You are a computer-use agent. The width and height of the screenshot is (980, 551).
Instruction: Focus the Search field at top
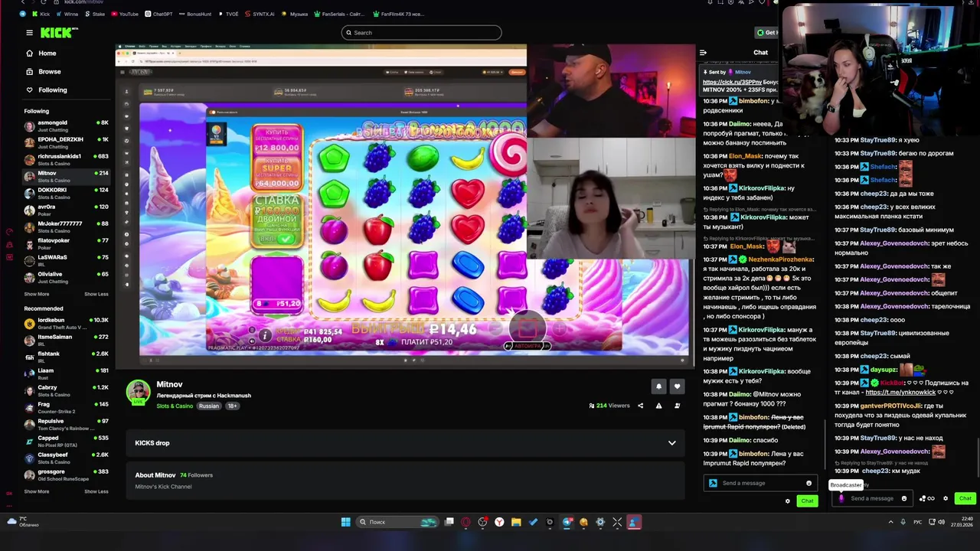point(421,33)
